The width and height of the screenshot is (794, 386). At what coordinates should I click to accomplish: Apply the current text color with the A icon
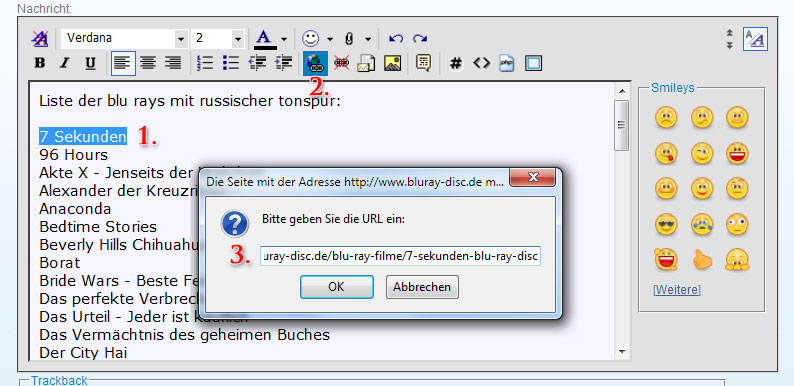[x=265, y=38]
